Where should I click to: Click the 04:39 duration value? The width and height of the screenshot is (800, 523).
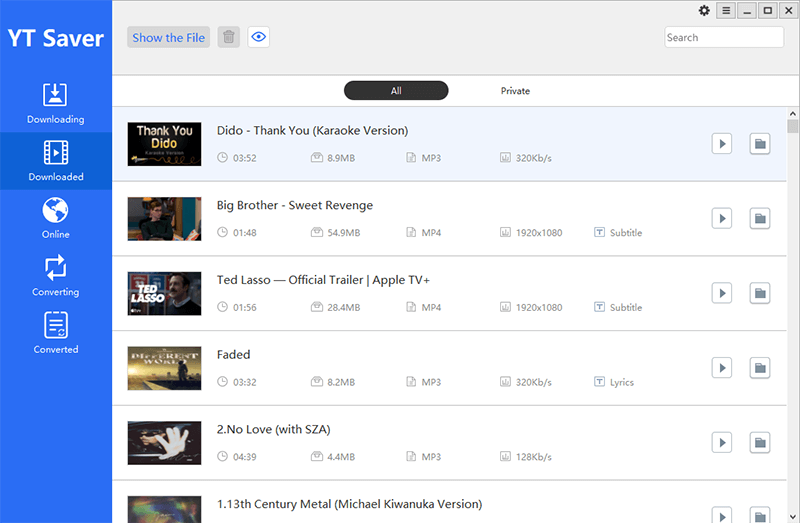point(245,457)
